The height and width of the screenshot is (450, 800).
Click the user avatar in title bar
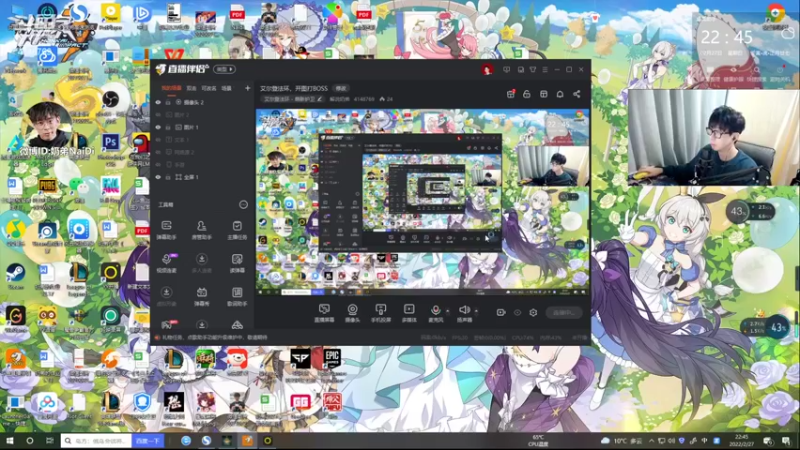487,69
